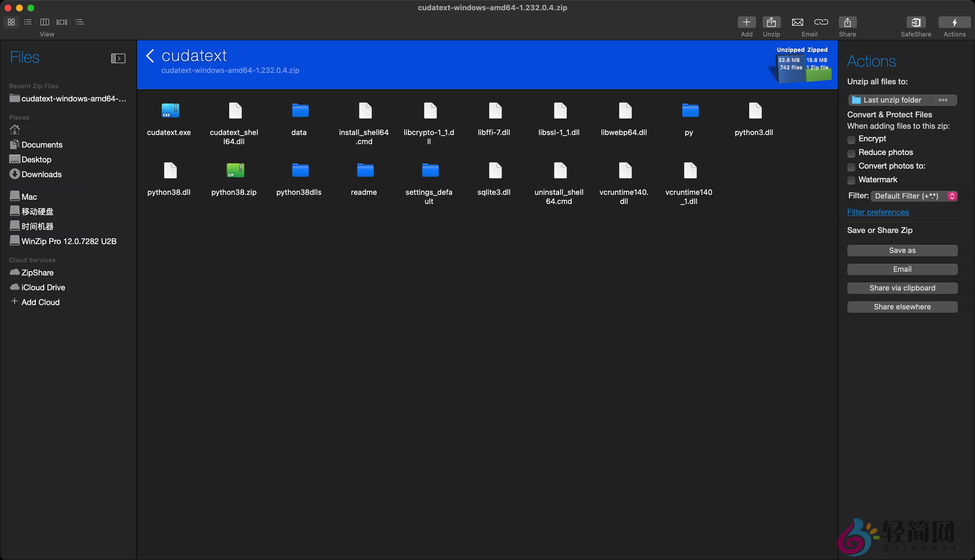Check the Reduce photos option
975x560 pixels.
(x=852, y=153)
